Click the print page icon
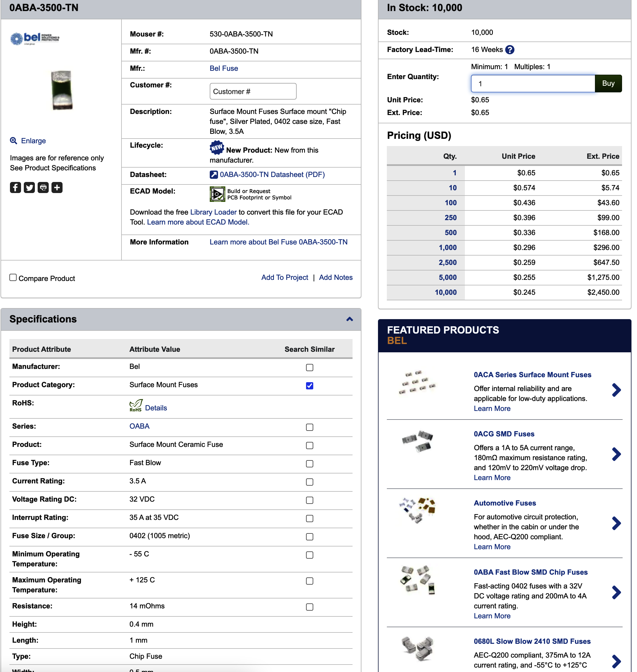This screenshot has width=637, height=672. (x=43, y=187)
